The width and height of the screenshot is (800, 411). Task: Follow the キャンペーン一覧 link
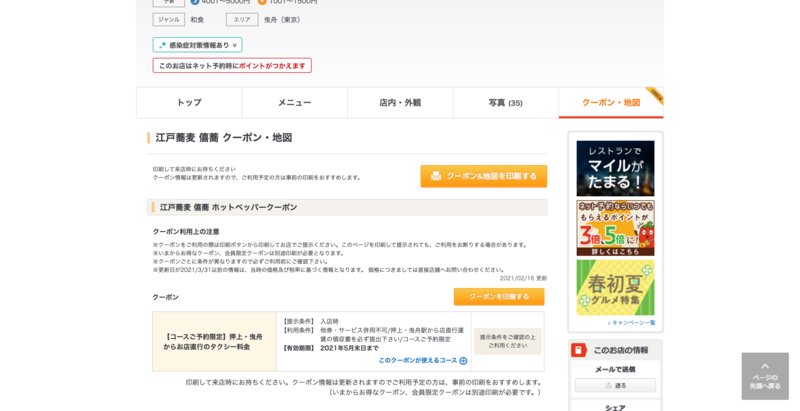632,323
